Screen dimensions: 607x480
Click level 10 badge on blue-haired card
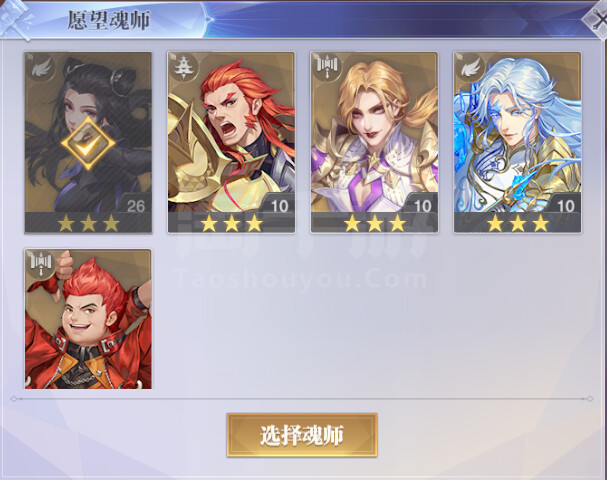(x=565, y=205)
